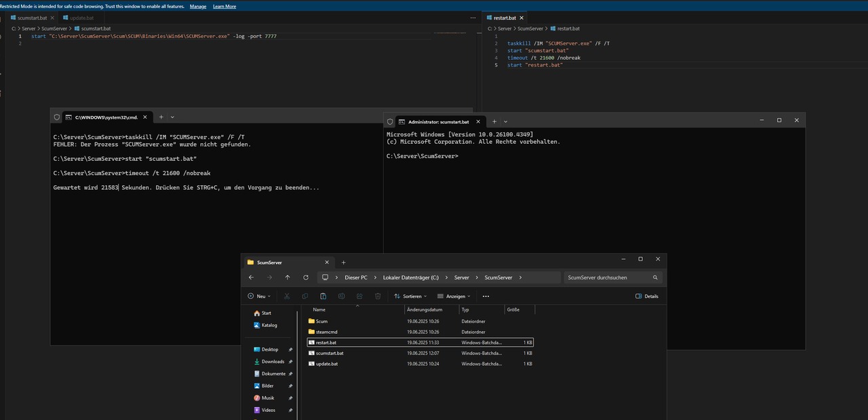
Task: Open the editor More Actions ellipsis in VS Code
Action: [x=473, y=18]
